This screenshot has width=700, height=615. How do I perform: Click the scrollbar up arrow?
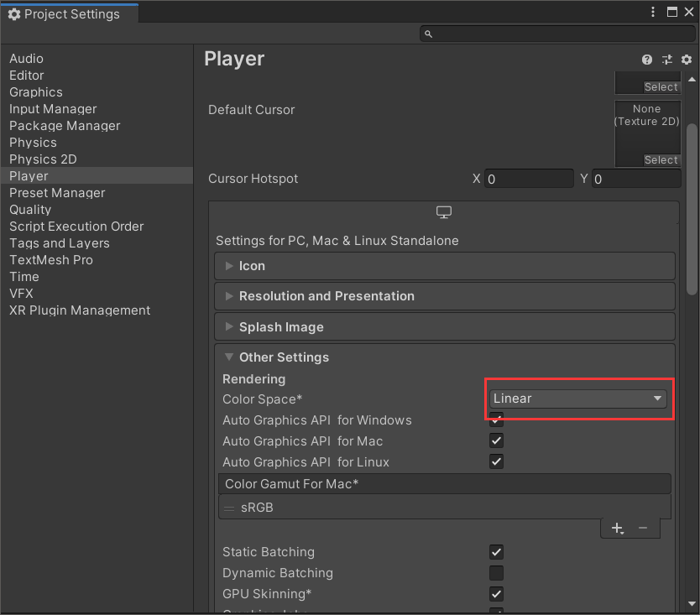692,80
